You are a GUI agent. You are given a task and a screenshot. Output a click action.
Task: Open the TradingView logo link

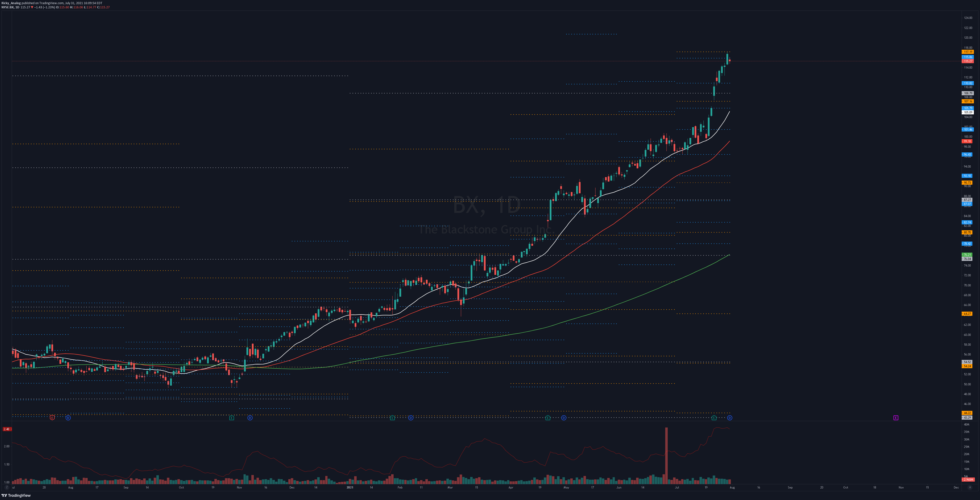click(x=16, y=495)
